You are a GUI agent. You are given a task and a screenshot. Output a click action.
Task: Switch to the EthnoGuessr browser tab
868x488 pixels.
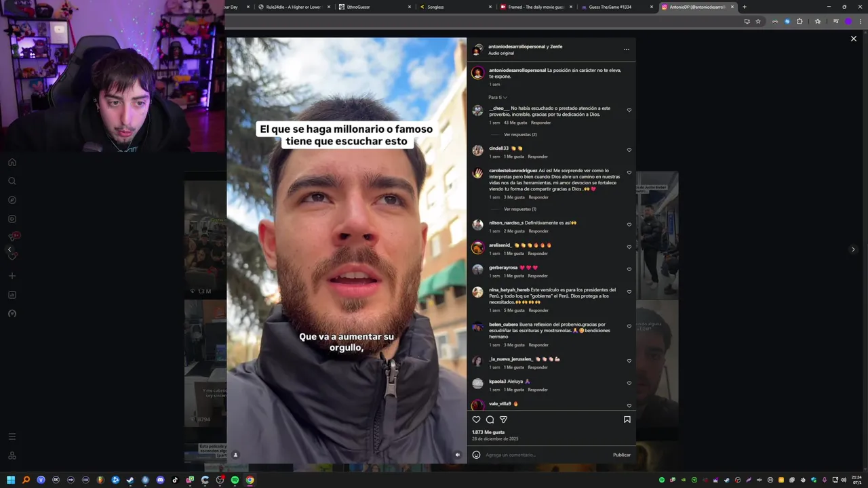point(374,7)
